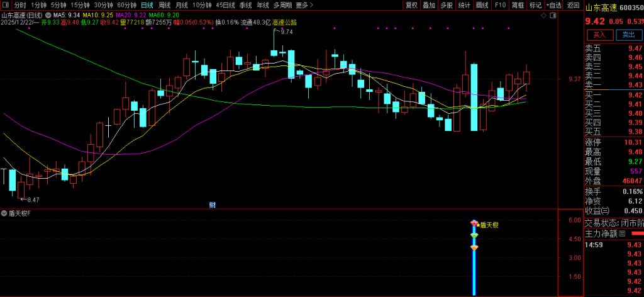The image size is (644, 297).
Task: Open the 画线 drawing tools
Action: point(482,4)
